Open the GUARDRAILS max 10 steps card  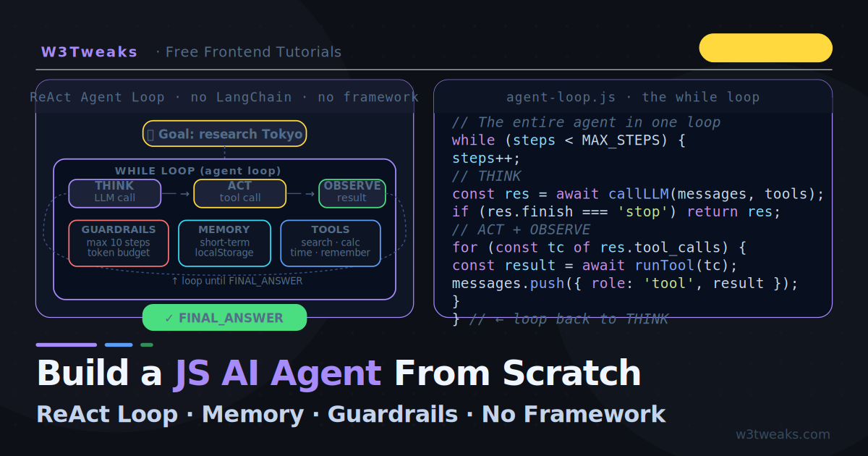click(x=119, y=243)
